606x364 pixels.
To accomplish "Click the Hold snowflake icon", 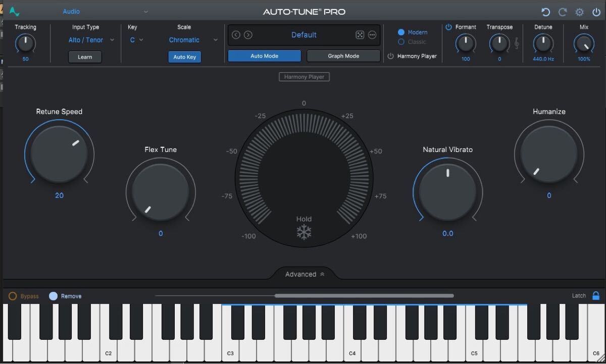I will click(x=304, y=232).
